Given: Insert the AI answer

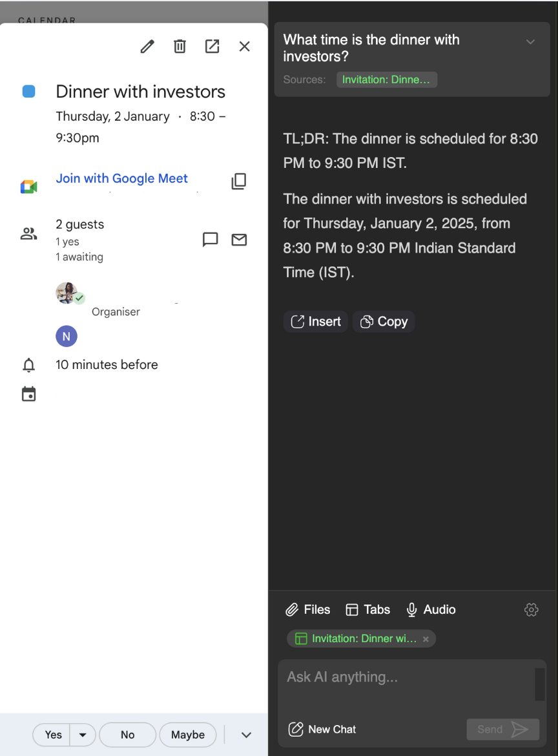Looking at the screenshot, I should [x=316, y=322].
